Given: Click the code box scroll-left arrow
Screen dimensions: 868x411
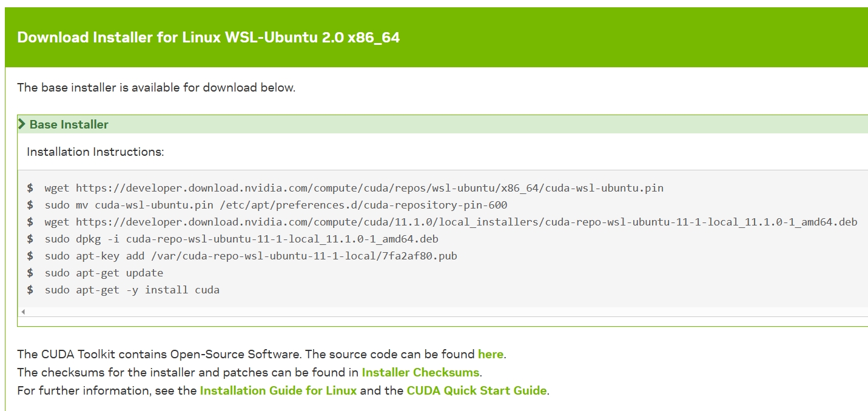Looking at the screenshot, I should (23, 312).
